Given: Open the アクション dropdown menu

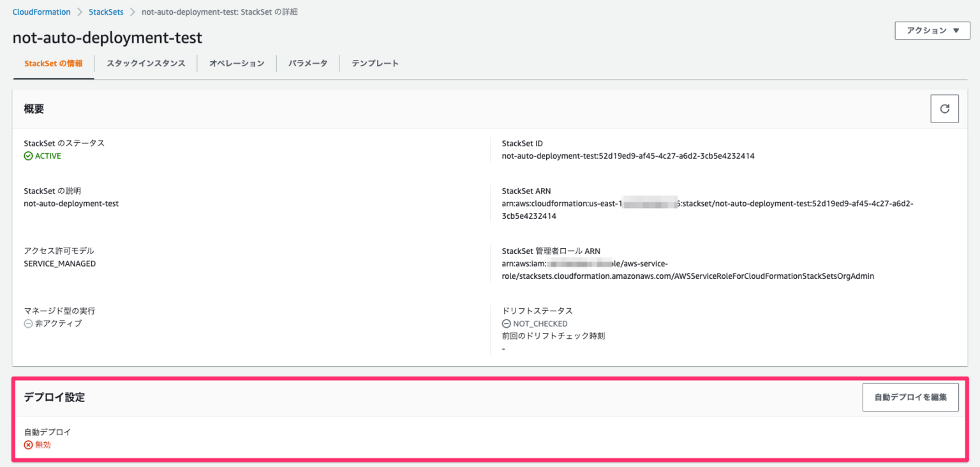Looking at the screenshot, I should click(x=932, y=30).
